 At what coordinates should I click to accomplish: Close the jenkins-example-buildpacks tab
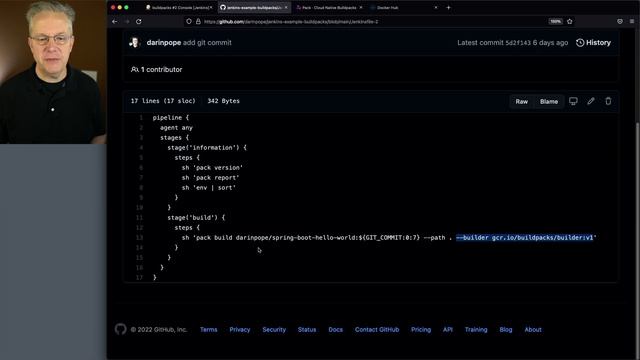point(286,7)
